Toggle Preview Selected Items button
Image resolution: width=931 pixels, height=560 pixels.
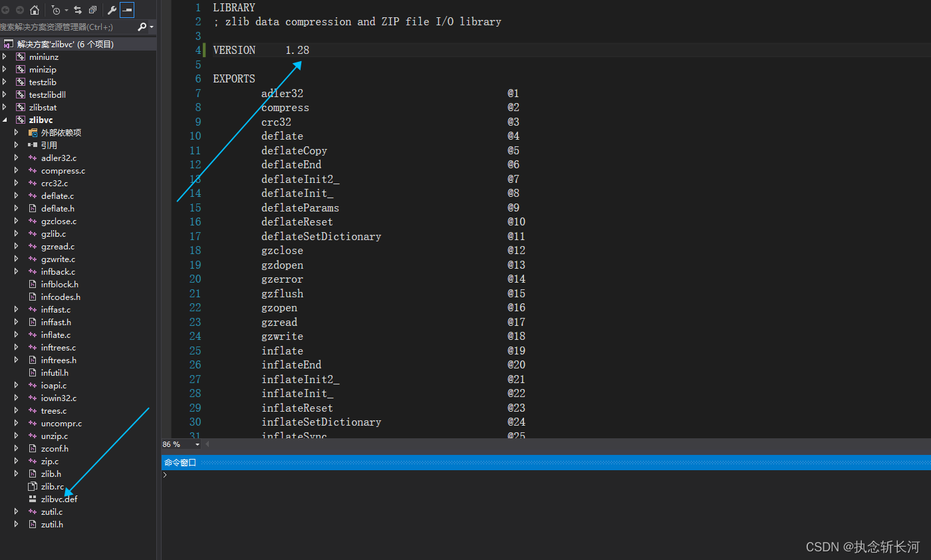coord(127,10)
